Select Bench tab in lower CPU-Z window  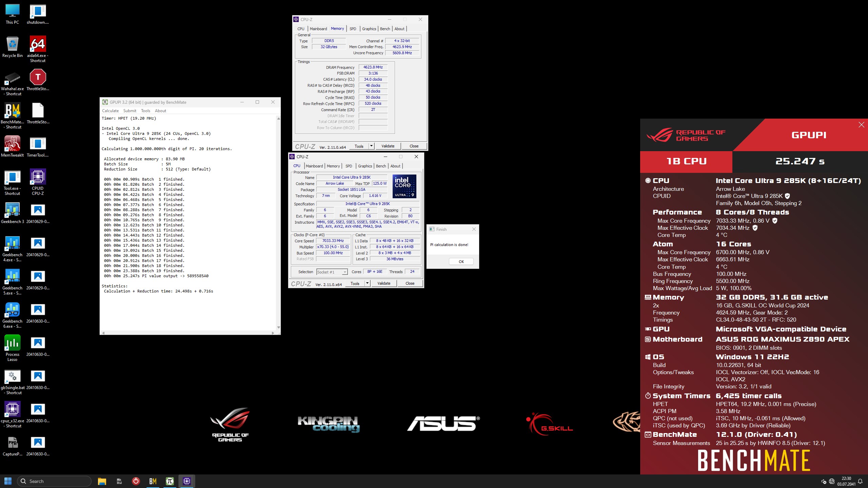tap(381, 166)
